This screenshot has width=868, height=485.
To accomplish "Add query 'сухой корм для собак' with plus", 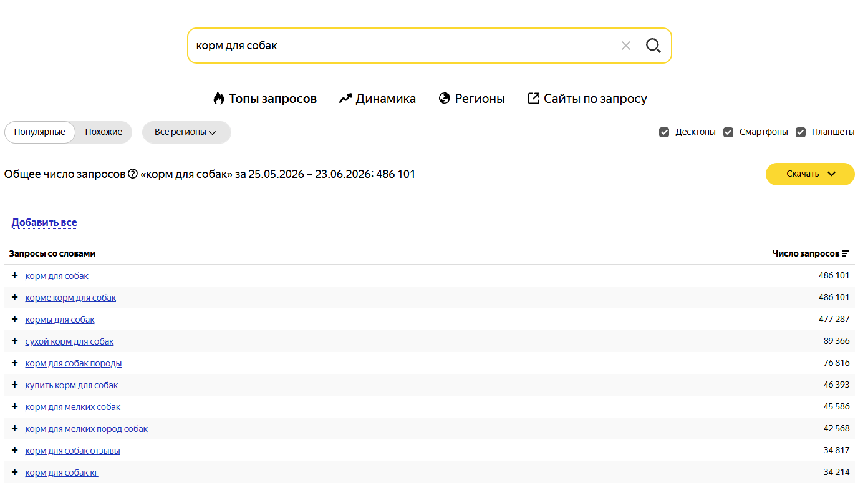I will tap(15, 341).
